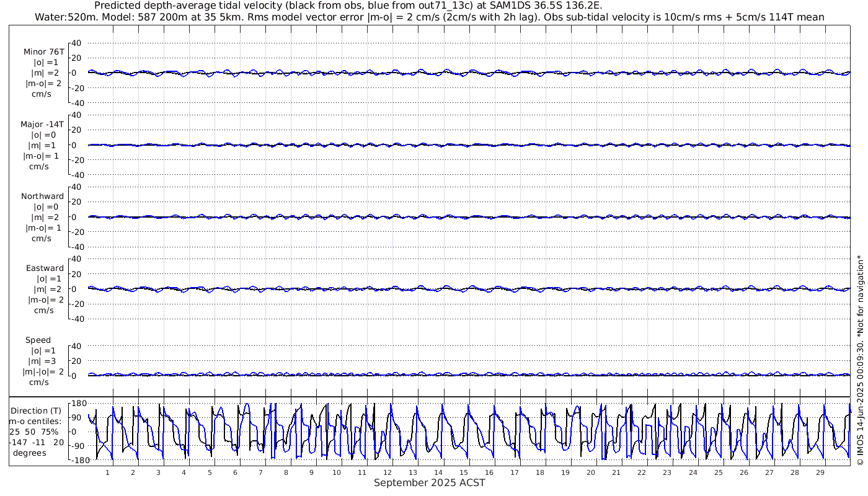The height and width of the screenshot is (496, 868).
Task: Click the 40 tick of the Speed axis
Action: [77, 345]
